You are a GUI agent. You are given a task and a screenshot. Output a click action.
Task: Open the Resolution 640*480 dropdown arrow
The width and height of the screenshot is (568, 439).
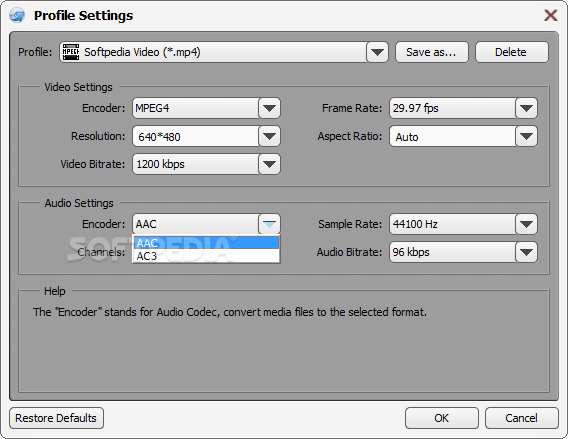point(269,136)
